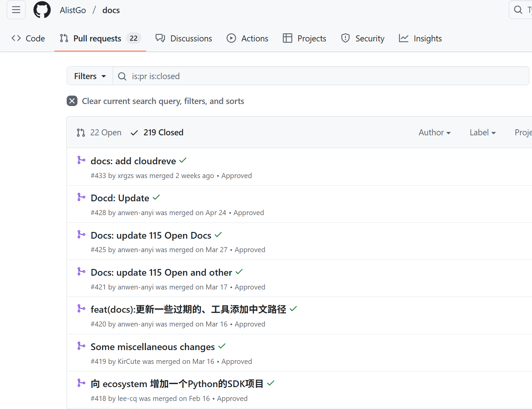532x409 pixels.
Task: Click the checkmark next to Some miscellaneous changes
Action: click(x=222, y=346)
